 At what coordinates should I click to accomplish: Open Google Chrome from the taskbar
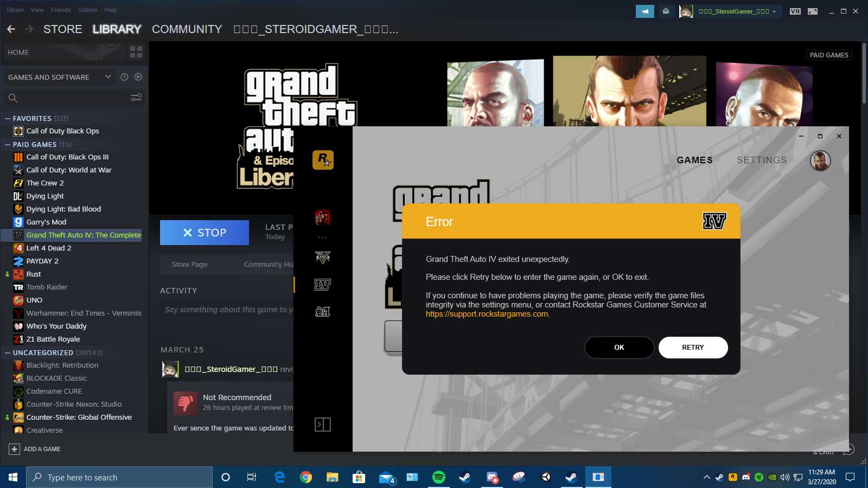306,477
